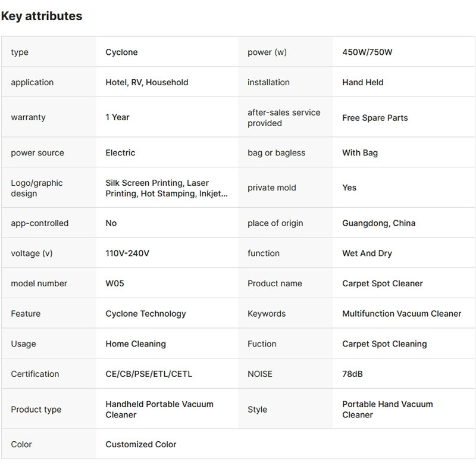Select the '450W/750W' power value
The height and width of the screenshot is (465, 476).
367,52
